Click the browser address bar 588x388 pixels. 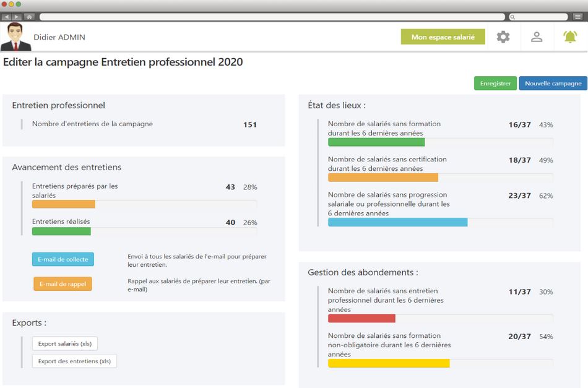point(272,17)
